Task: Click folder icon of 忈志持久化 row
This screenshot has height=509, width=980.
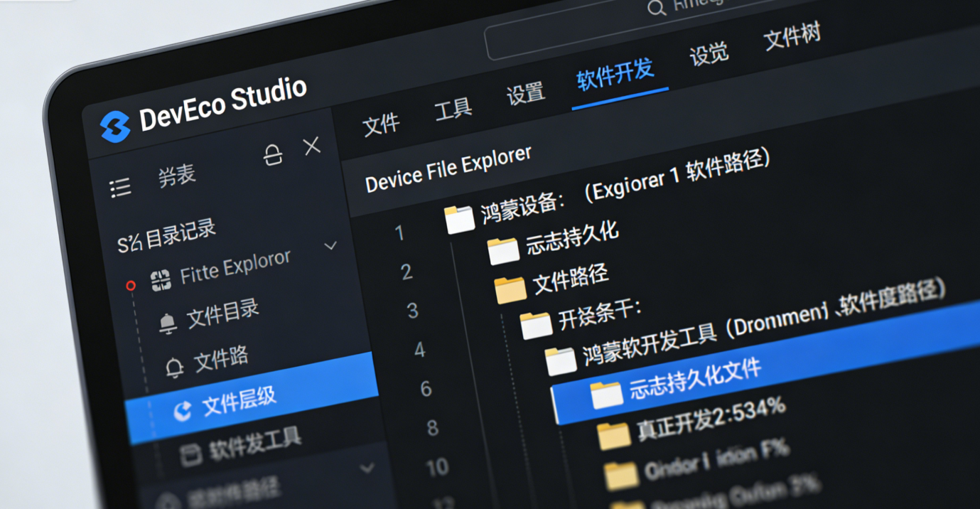Action: point(503,251)
